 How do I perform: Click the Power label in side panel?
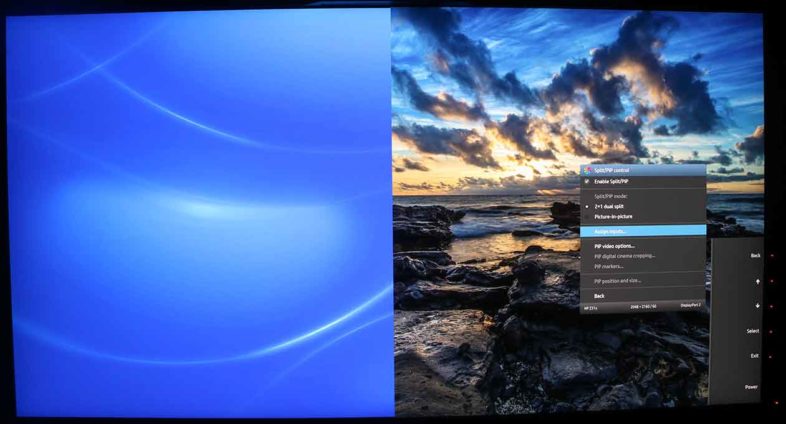751,387
